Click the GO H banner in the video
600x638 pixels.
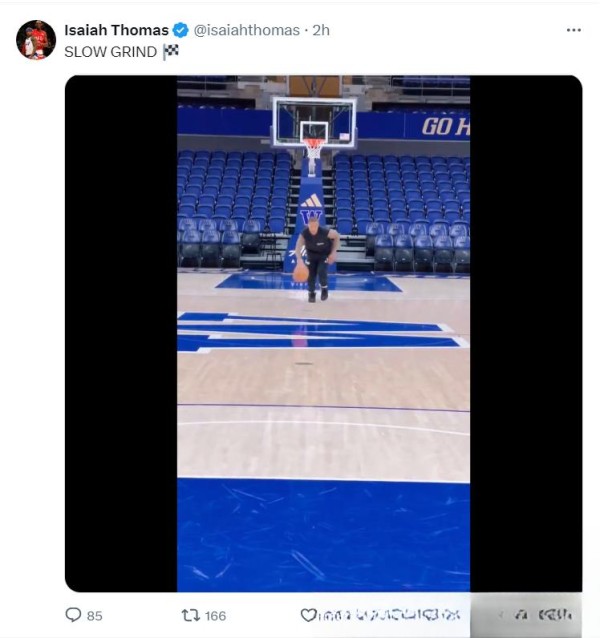[x=444, y=127]
